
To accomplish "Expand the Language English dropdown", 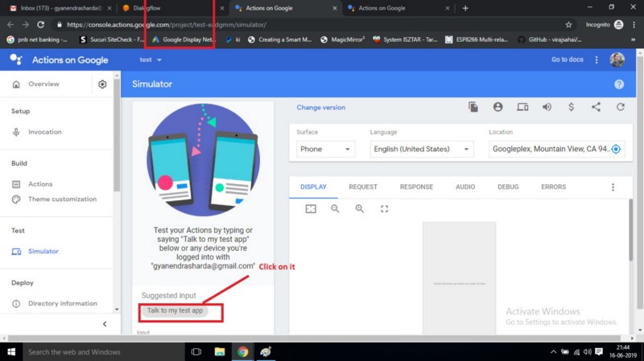I will (x=421, y=149).
